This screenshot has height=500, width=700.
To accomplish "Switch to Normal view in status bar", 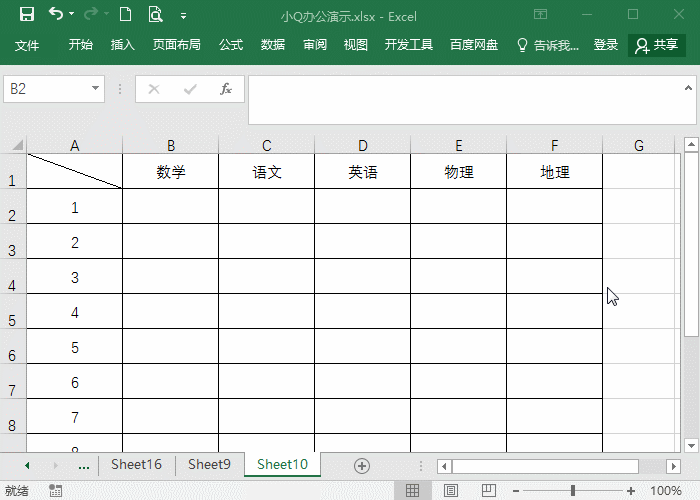I will click(411, 491).
